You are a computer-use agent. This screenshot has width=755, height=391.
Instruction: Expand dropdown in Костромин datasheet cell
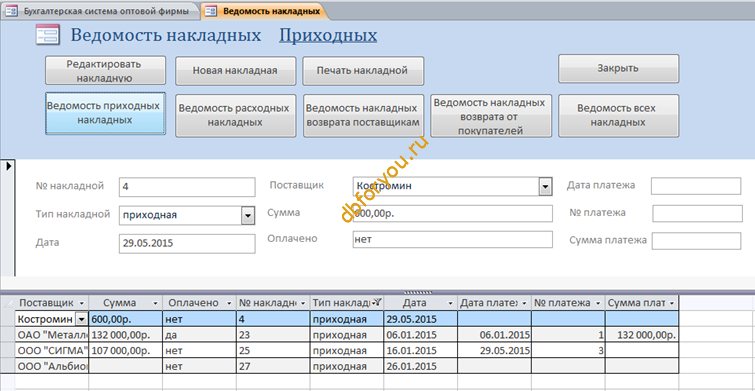coord(82,319)
